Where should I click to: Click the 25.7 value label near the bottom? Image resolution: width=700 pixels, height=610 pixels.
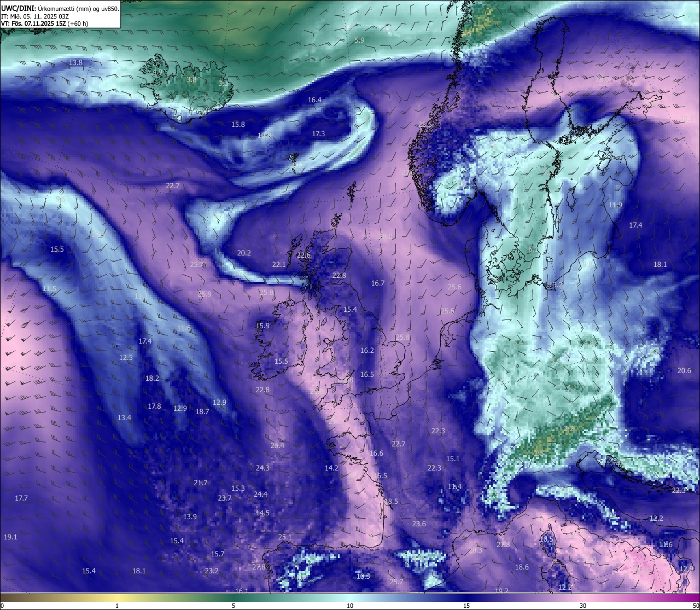coord(396,582)
